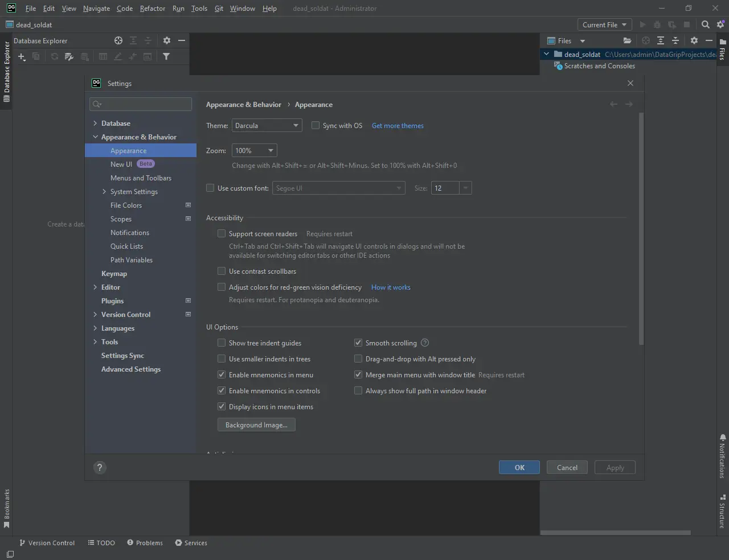Click the Smooth scrolling help icon
The height and width of the screenshot is (560, 729).
click(425, 343)
